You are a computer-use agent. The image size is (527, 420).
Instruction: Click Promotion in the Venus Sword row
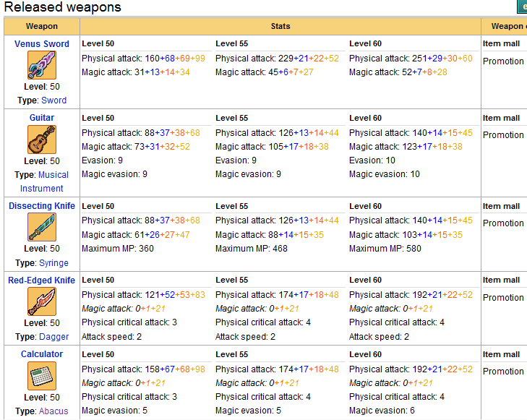[503, 61]
